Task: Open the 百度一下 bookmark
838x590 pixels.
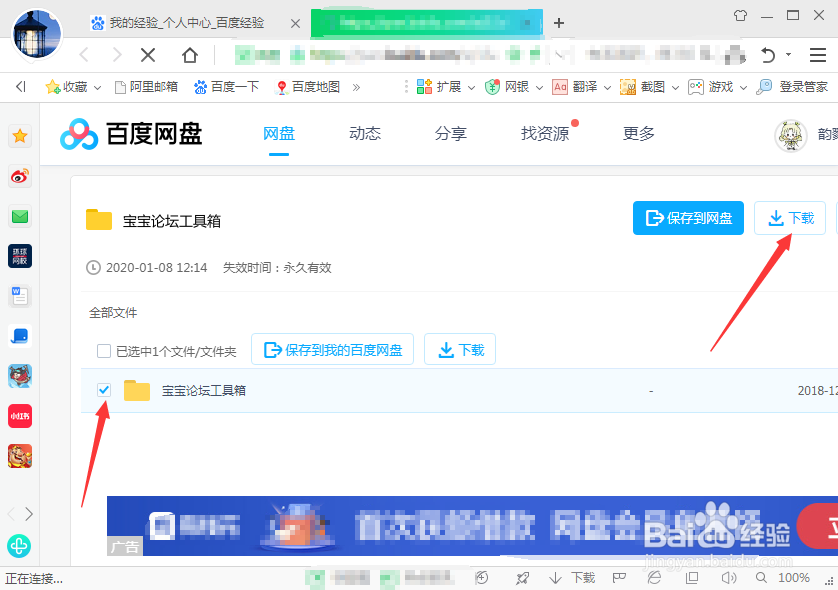Action: pos(227,87)
